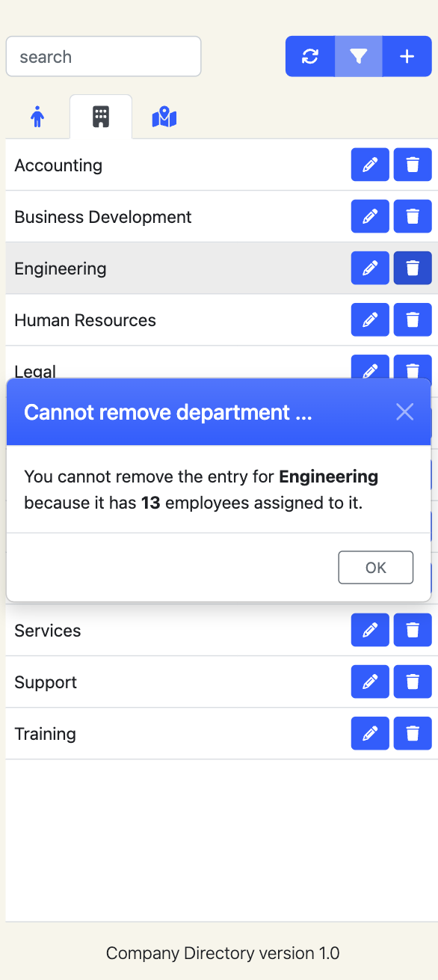Edit the Business Development entry
The image size is (438, 980).
(x=370, y=216)
